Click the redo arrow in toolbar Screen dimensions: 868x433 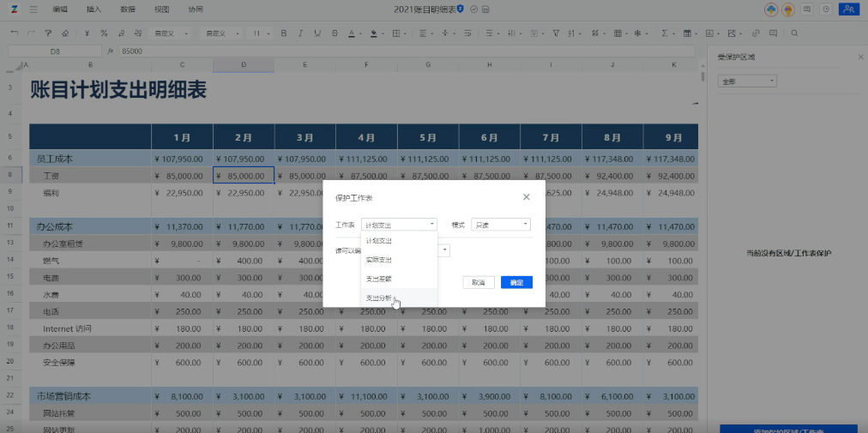click(x=31, y=33)
